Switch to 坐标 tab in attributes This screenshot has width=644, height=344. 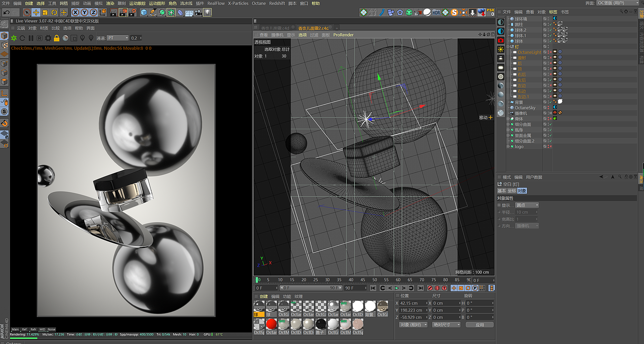coord(512,191)
